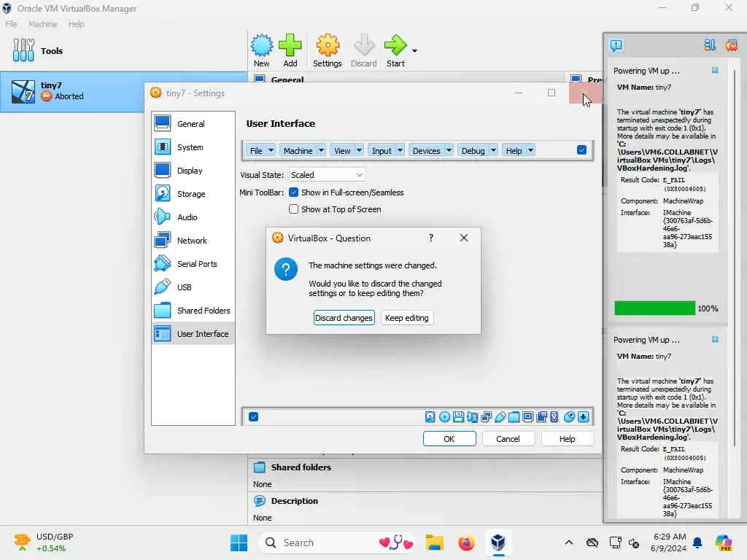Click the question mark in the Question dialog
The image size is (747, 560).
430,238
